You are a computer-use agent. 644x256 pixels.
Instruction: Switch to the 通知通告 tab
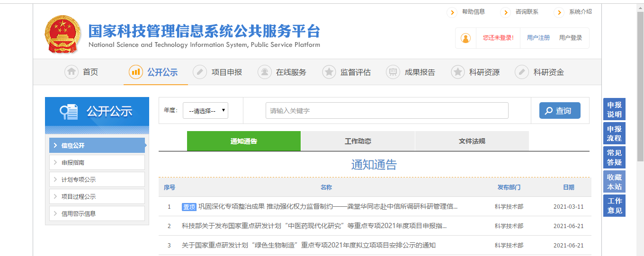tap(244, 141)
